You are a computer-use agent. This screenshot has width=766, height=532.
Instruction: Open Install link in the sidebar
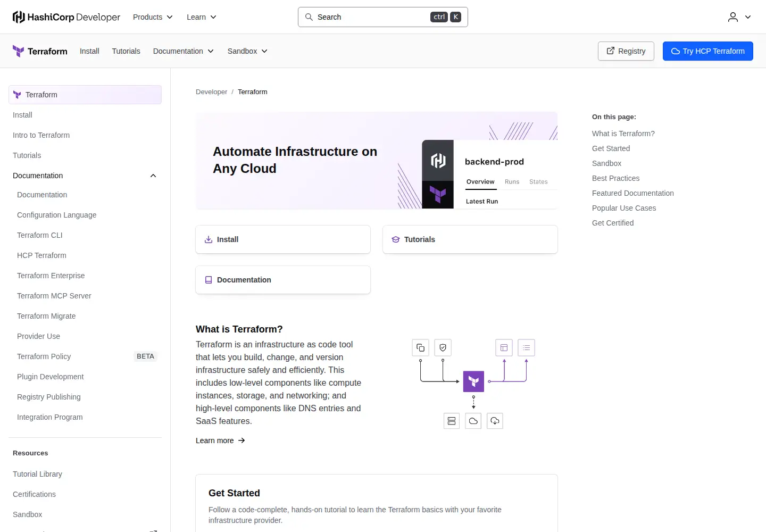(22, 115)
